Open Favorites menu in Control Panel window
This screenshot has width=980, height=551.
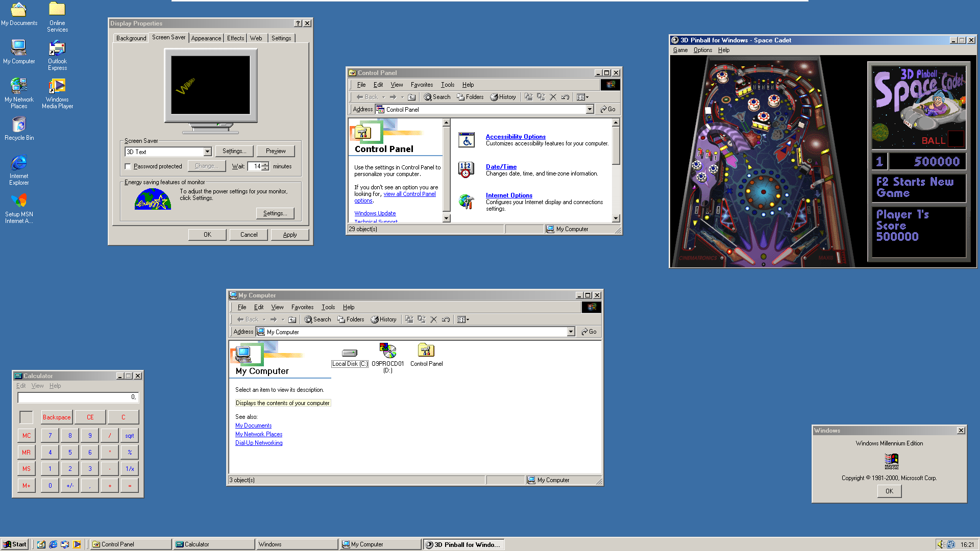click(x=422, y=85)
